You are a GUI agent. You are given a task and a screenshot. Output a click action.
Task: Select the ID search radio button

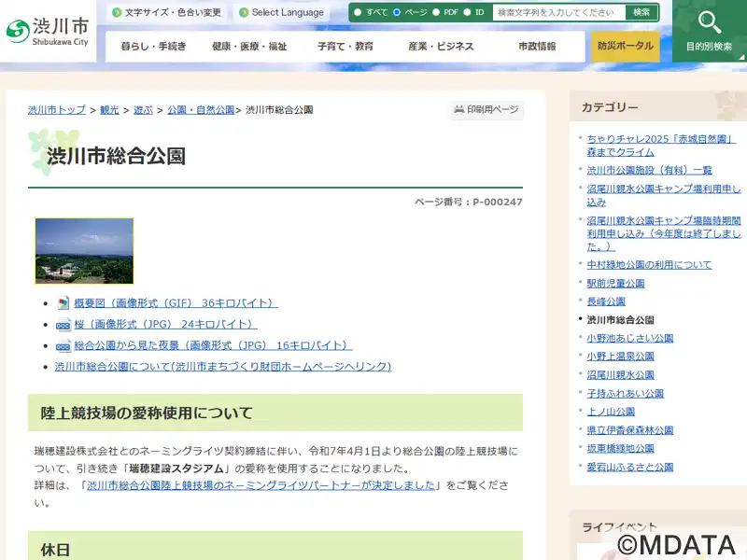point(467,12)
